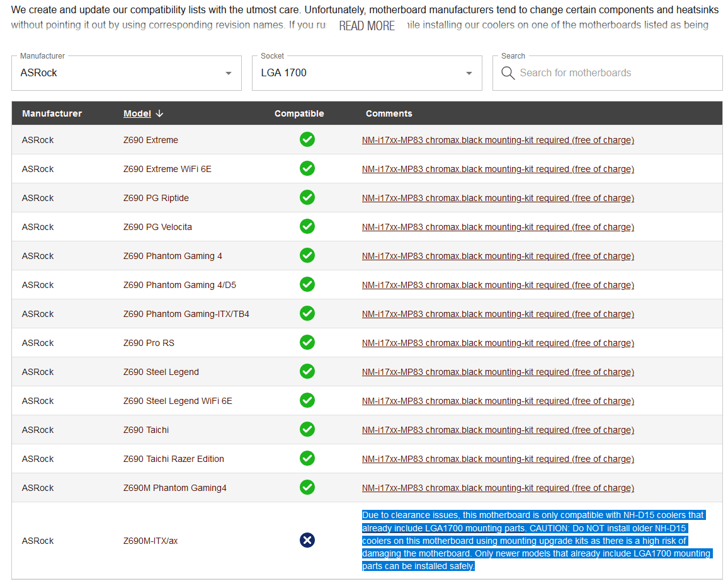The image size is (728, 588).
Task: Click green checkmark for Z690 Steel Legend
Action: (307, 371)
